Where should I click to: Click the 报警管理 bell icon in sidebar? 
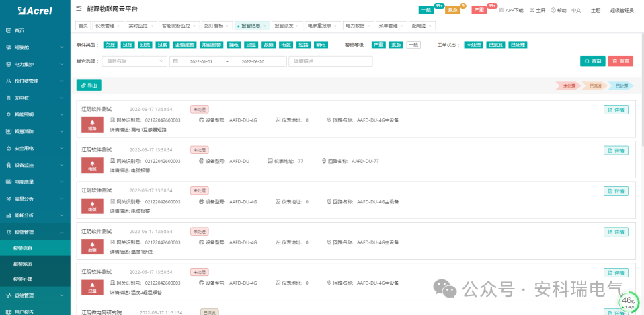9,232
